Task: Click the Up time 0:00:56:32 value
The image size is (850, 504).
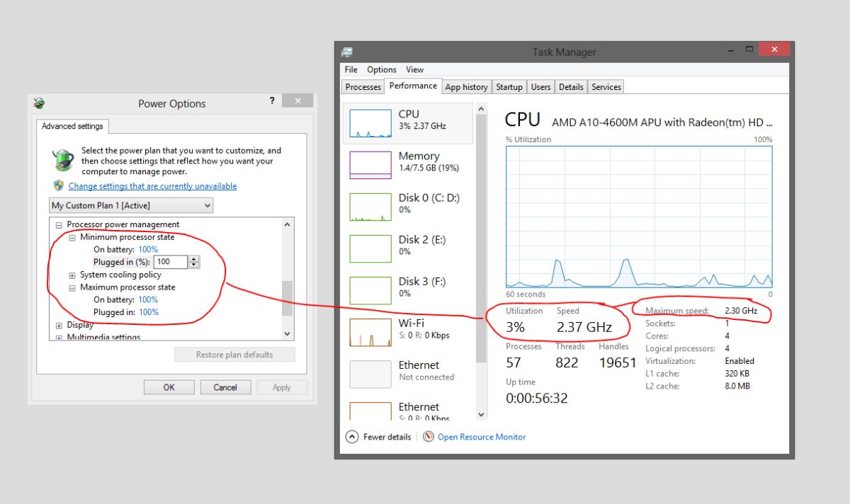Action: 537,399
